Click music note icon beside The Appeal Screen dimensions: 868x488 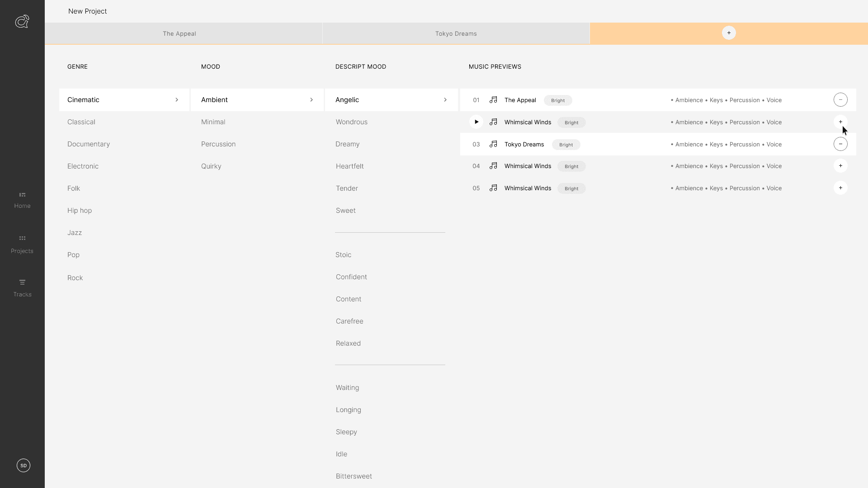click(493, 100)
